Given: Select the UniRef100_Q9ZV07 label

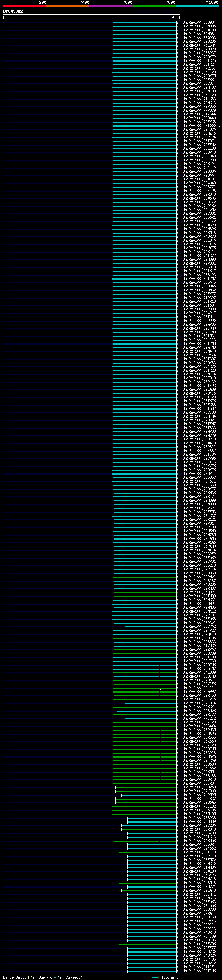Looking at the screenshot, I should pos(199,649).
